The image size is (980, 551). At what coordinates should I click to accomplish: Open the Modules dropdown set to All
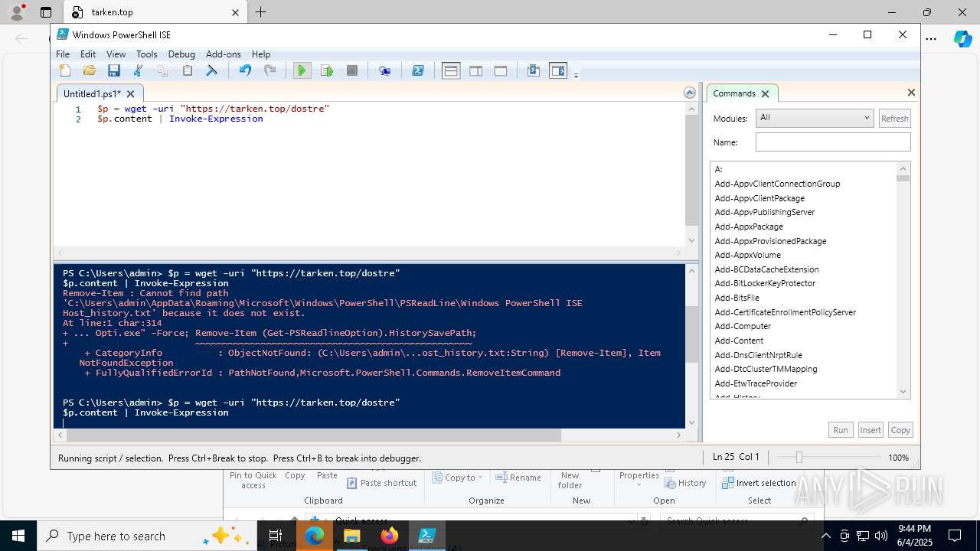tap(815, 118)
